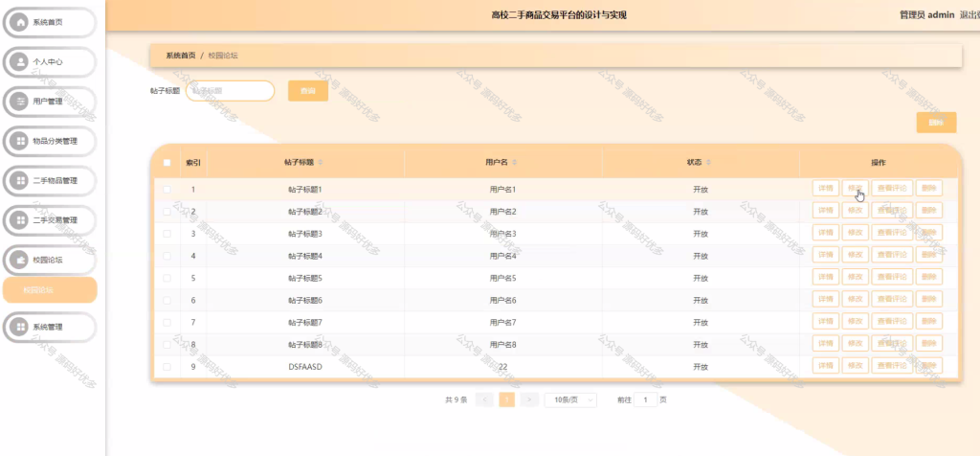980x456 pixels.
Task: Click the home icon beside 系统首页
Action: (21, 23)
